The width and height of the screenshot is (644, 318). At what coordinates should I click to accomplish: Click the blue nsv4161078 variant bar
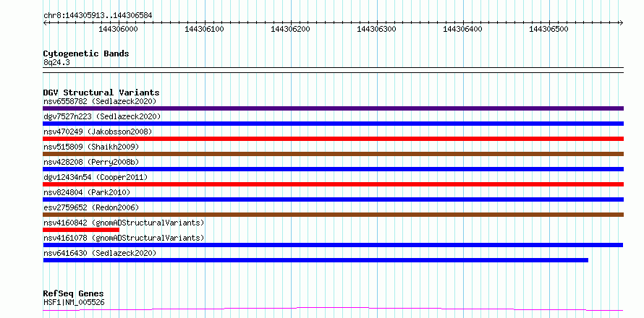[x=333, y=245]
